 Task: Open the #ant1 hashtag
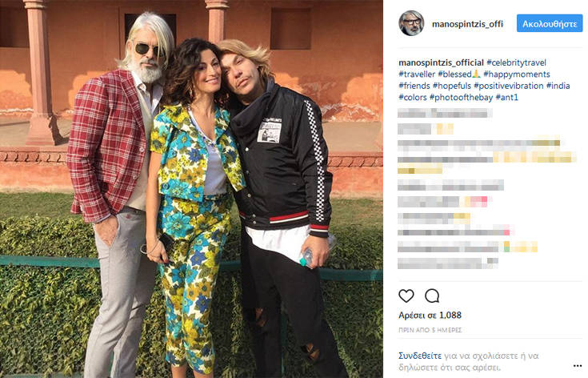[x=507, y=98]
